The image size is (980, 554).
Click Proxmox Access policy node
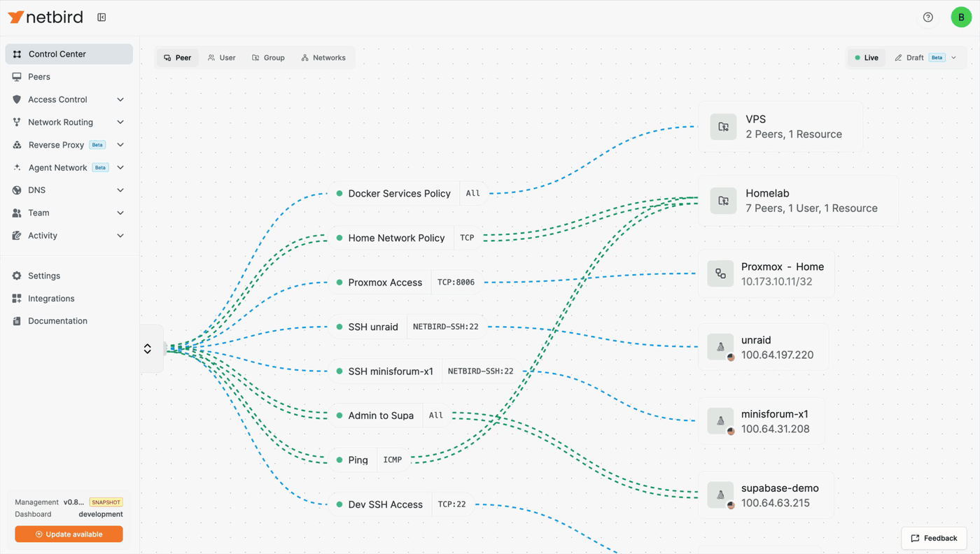[x=406, y=283]
